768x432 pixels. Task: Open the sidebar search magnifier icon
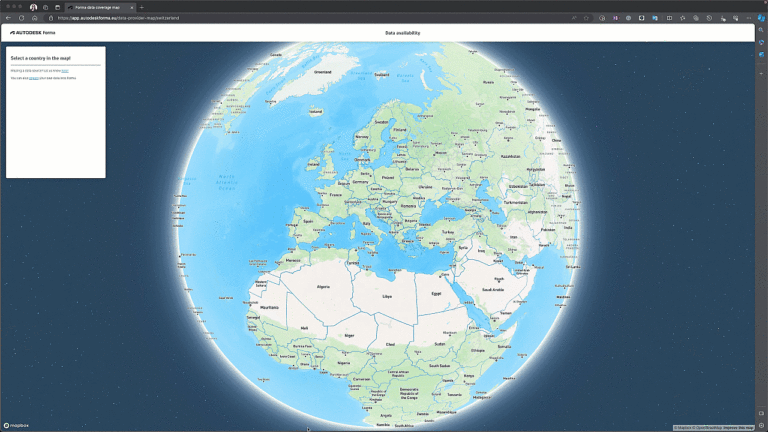coord(761,30)
